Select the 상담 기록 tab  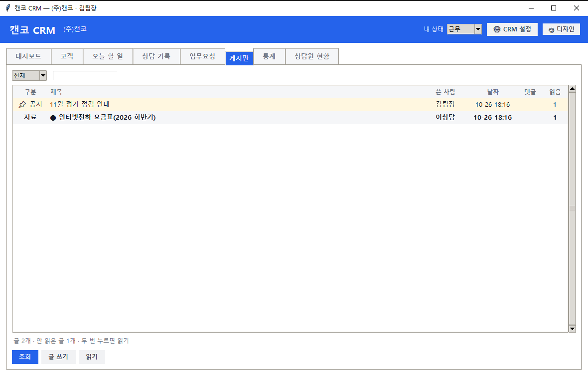156,56
